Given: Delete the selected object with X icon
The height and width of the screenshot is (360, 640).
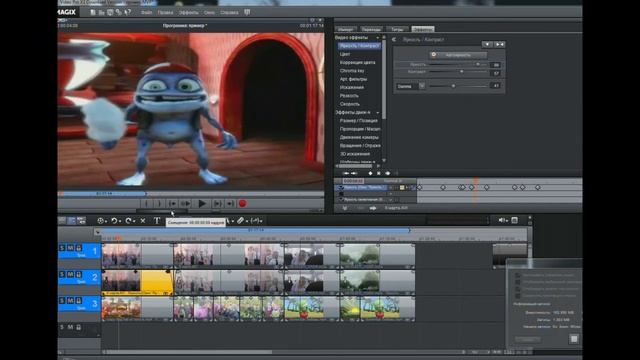Looking at the screenshot, I should point(143,221).
